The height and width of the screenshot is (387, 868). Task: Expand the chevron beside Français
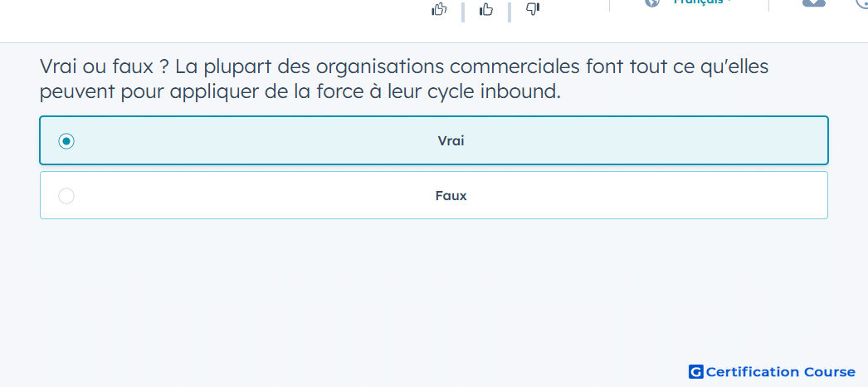pyautogui.click(x=729, y=2)
